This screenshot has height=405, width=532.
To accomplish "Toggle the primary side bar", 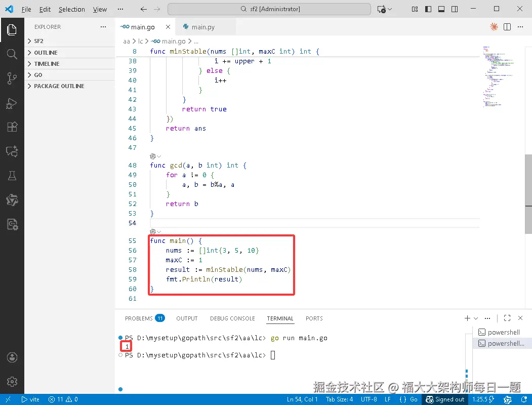I will click(x=428, y=9).
